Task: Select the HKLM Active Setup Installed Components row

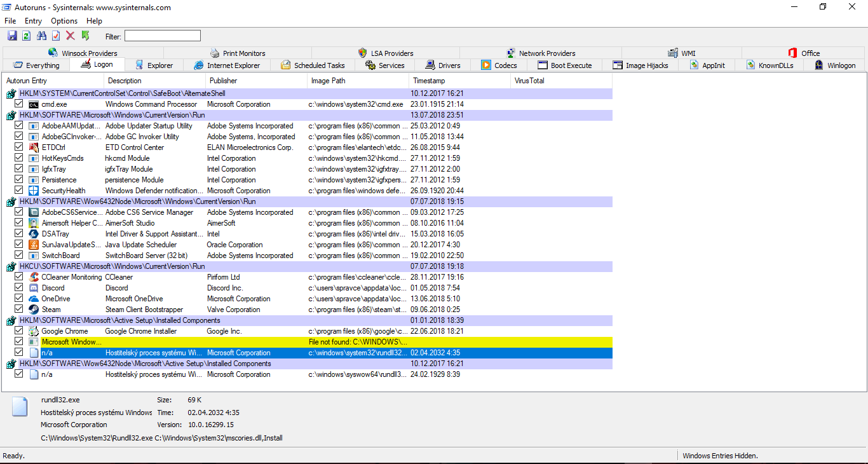Action: pos(309,320)
